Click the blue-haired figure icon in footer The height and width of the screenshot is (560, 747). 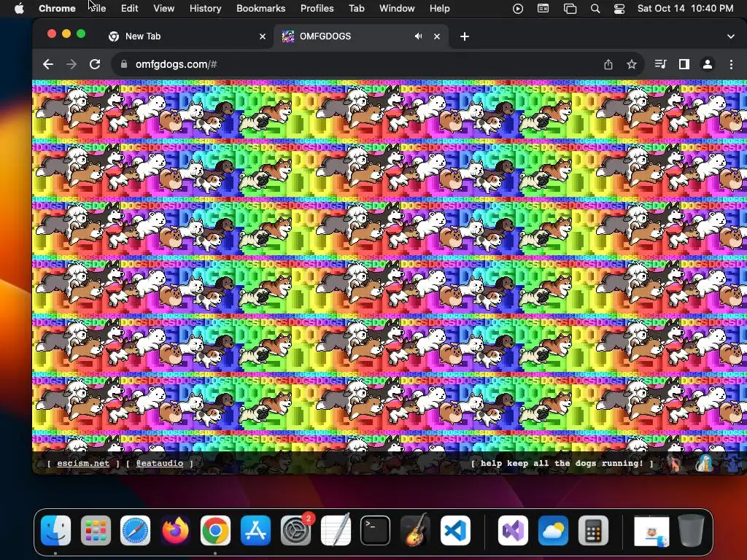pos(704,463)
